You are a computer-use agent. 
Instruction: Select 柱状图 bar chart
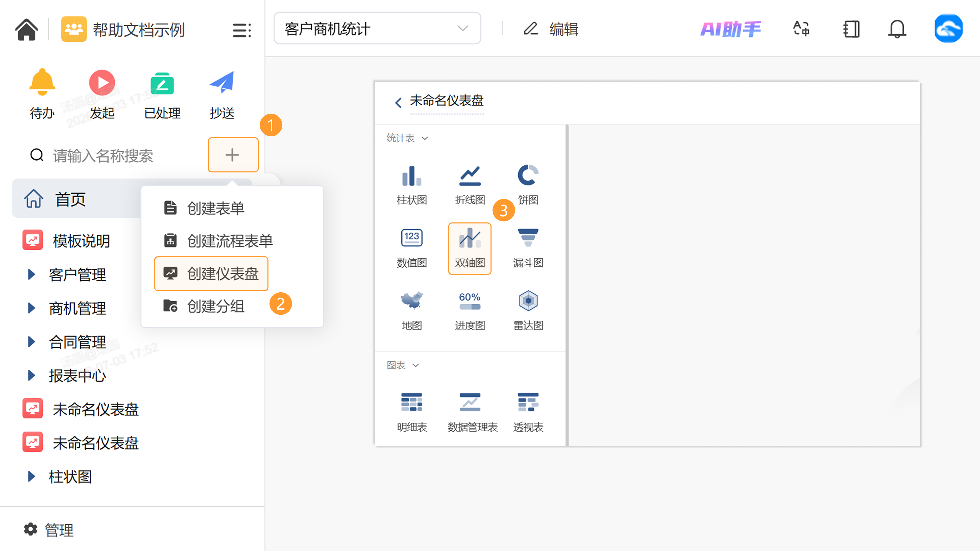point(412,185)
